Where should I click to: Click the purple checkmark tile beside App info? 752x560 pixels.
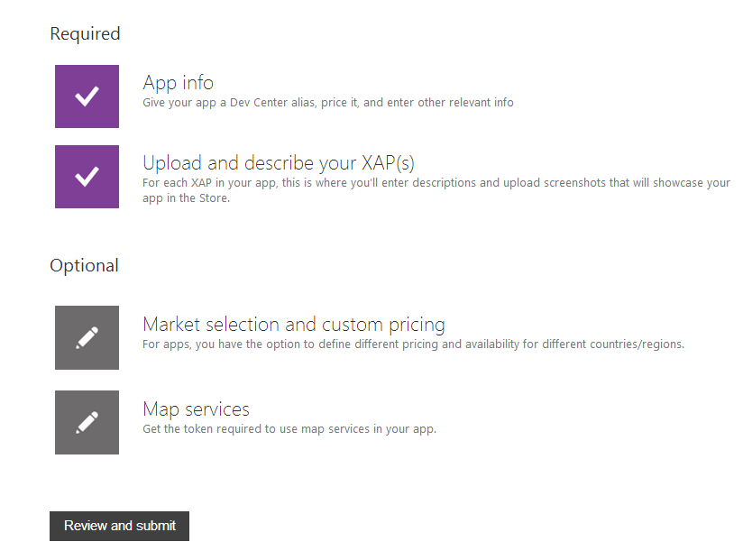click(x=87, y=96)
